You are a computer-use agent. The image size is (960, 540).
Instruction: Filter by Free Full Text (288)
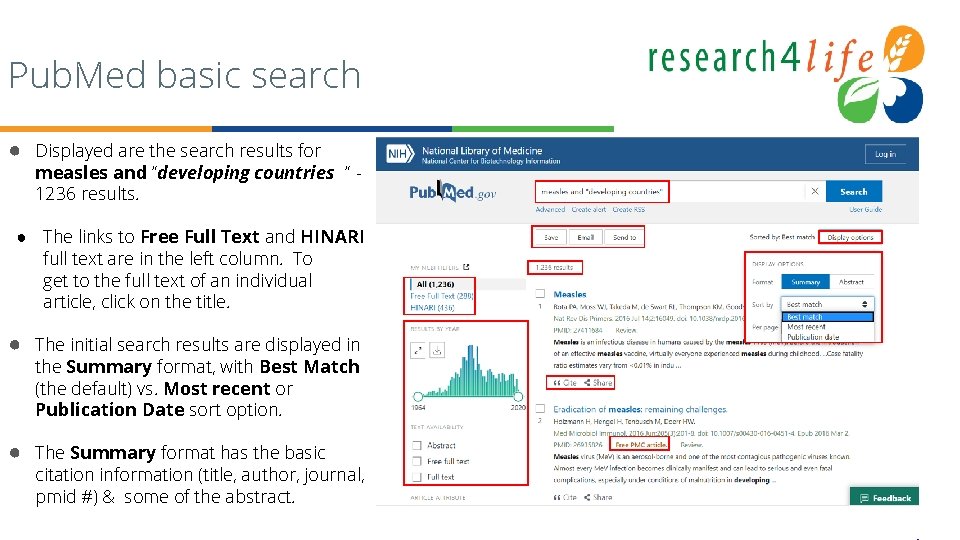coord(441,296)
